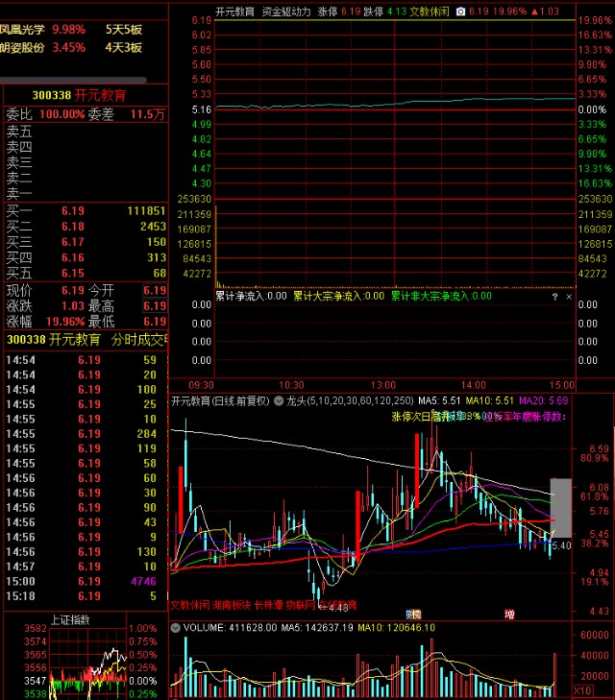Click the 分时成交 tab header

(139, 340)
